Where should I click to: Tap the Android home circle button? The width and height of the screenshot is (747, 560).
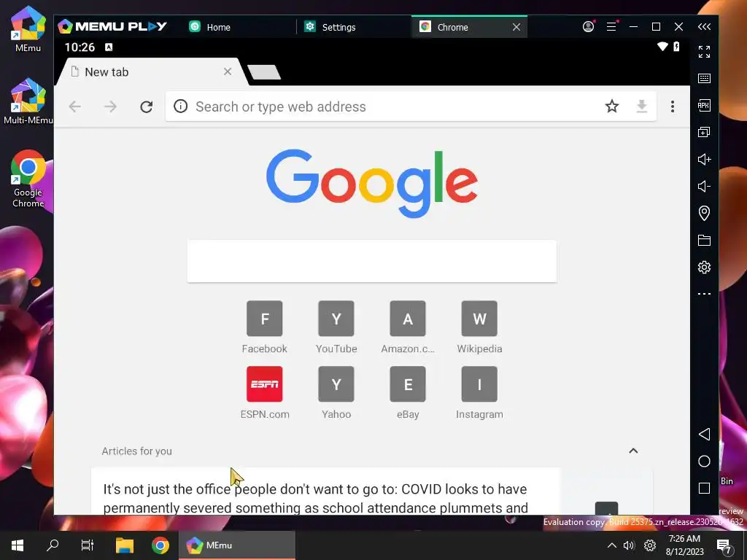(704, 461)
